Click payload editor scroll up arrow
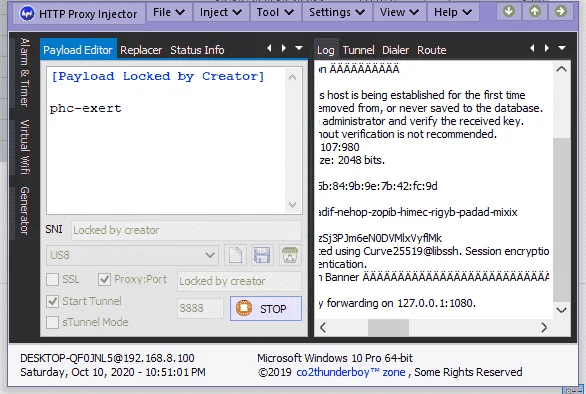 pos(293,77)
